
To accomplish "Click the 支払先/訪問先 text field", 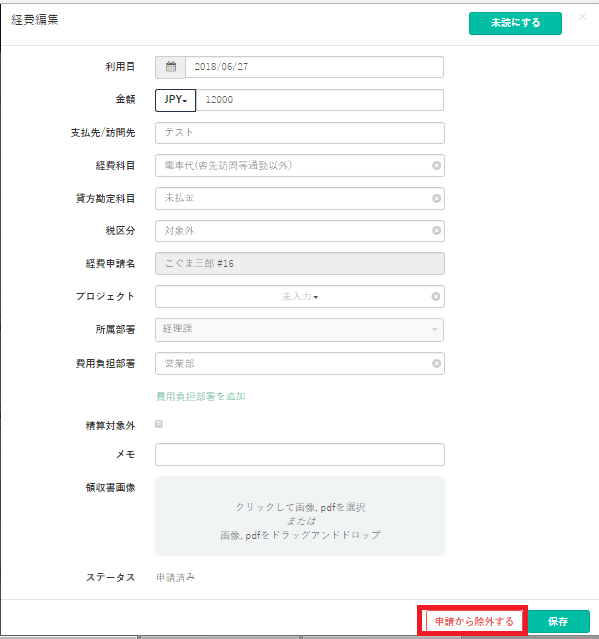I will 300,133.
